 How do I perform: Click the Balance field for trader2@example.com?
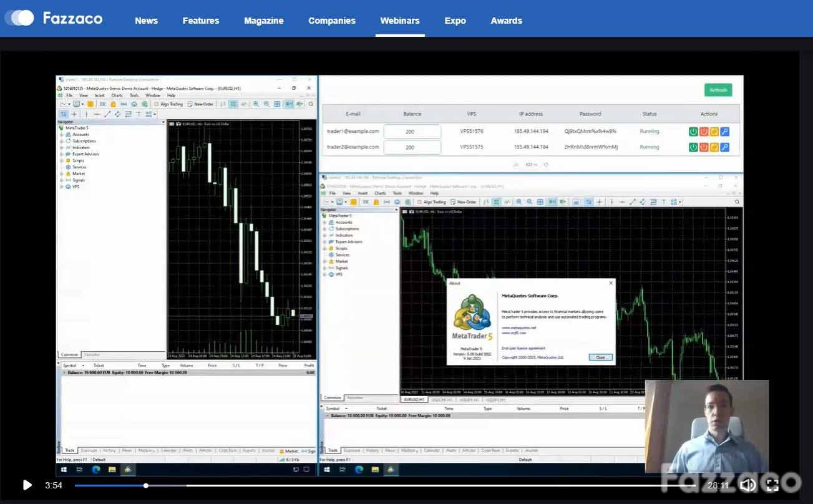tap(412, 147)
